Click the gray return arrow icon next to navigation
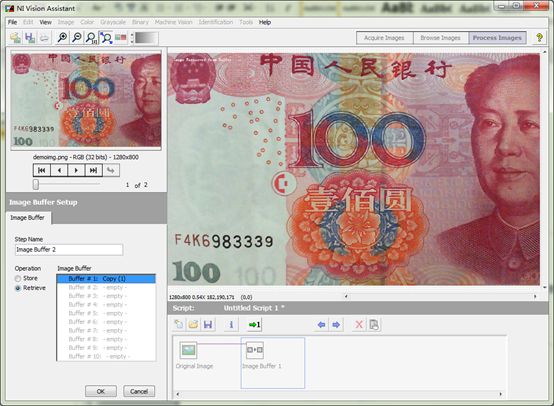The width and height of the screenshot is (554, 406). [111, 170]
